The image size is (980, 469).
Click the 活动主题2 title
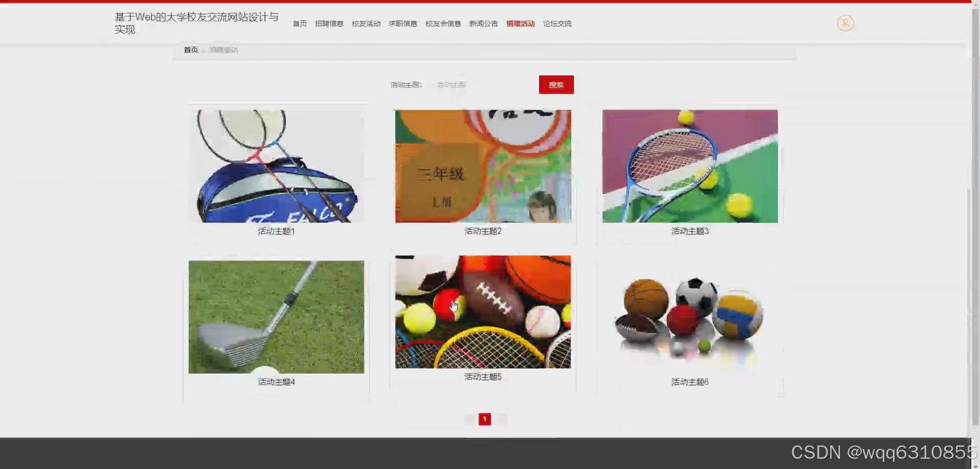(x=483, y=231)
